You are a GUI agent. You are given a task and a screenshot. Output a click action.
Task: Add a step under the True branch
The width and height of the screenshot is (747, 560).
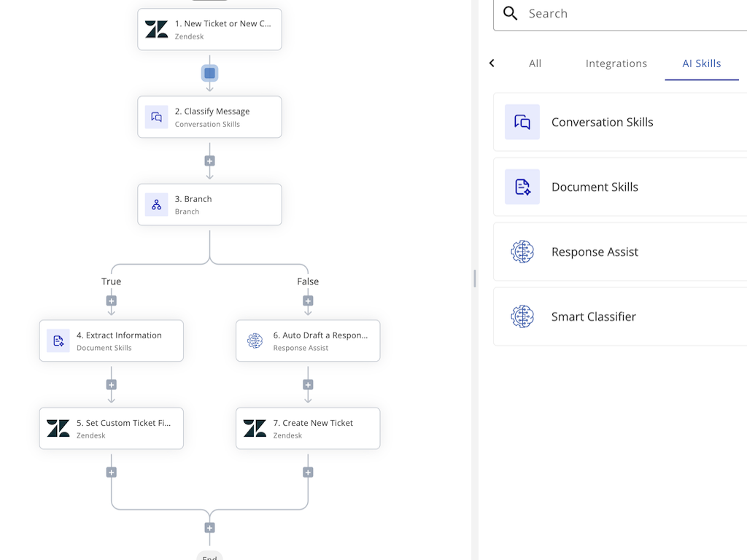111,300
